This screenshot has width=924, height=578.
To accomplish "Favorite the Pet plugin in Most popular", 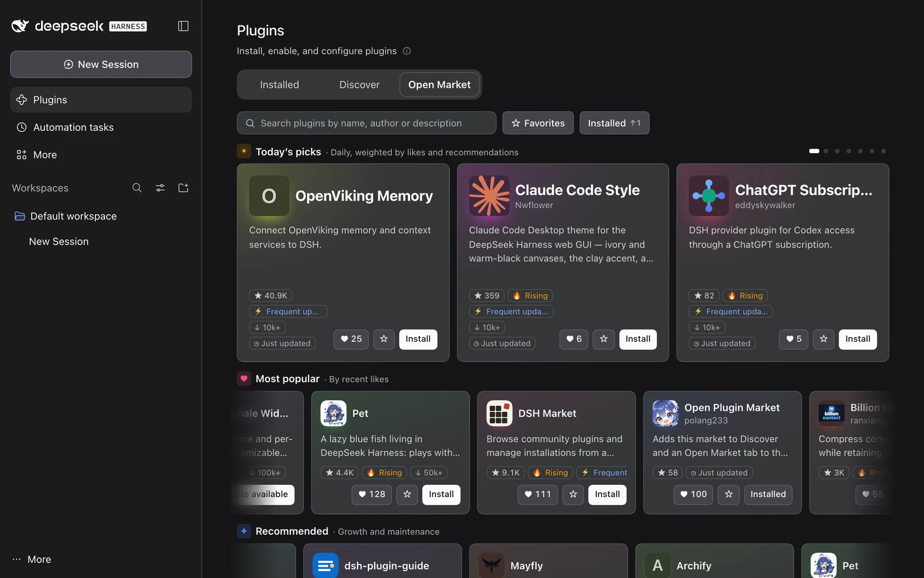I will tap(407, 494).
